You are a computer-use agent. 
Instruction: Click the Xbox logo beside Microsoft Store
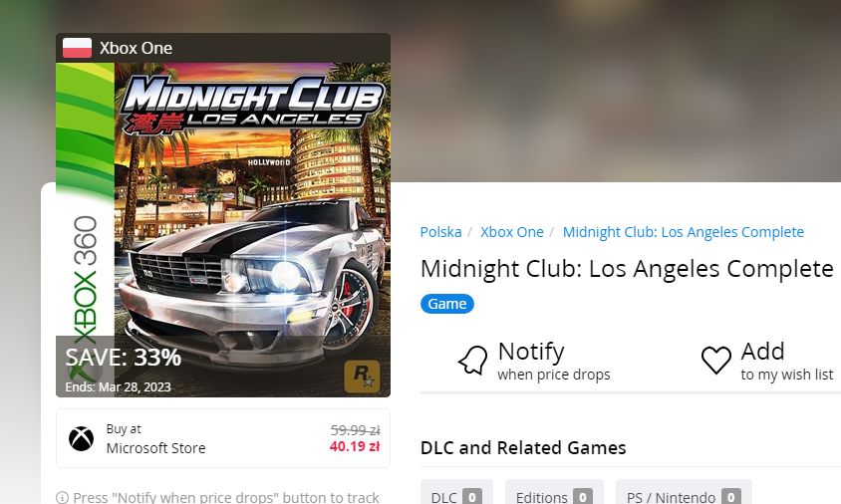click(x=81, y=438)
